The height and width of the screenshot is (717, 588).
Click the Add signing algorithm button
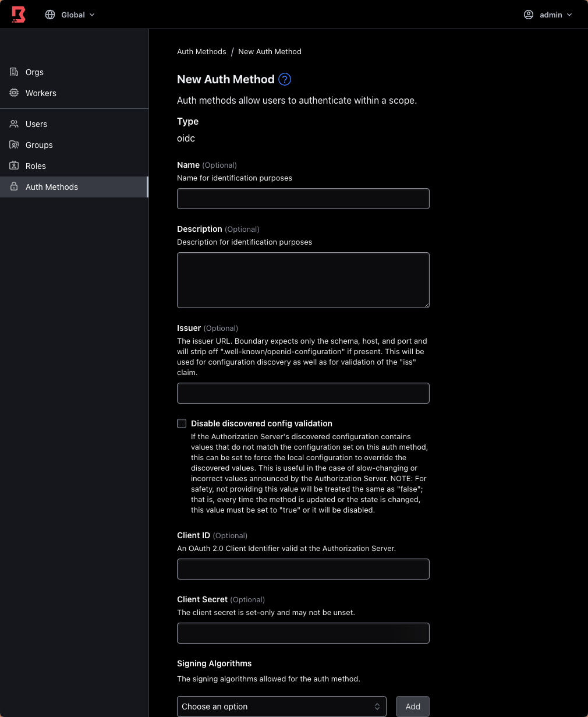pos(413,707)
